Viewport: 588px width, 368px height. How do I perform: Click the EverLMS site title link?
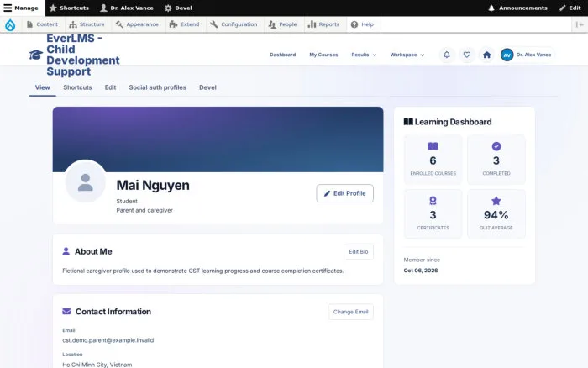pos(83,55)
